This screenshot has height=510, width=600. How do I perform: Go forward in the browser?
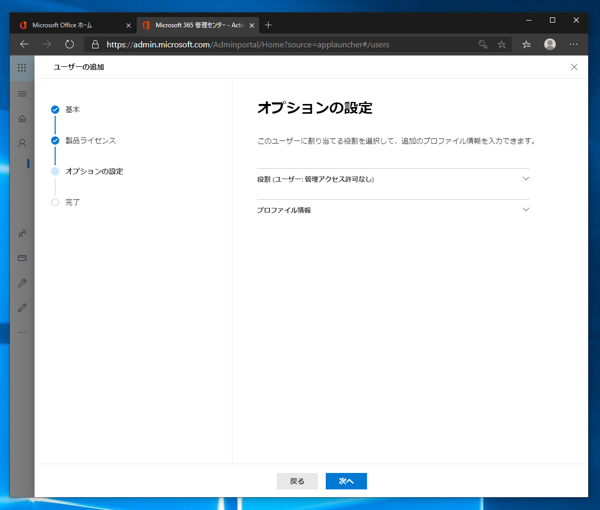47,44
